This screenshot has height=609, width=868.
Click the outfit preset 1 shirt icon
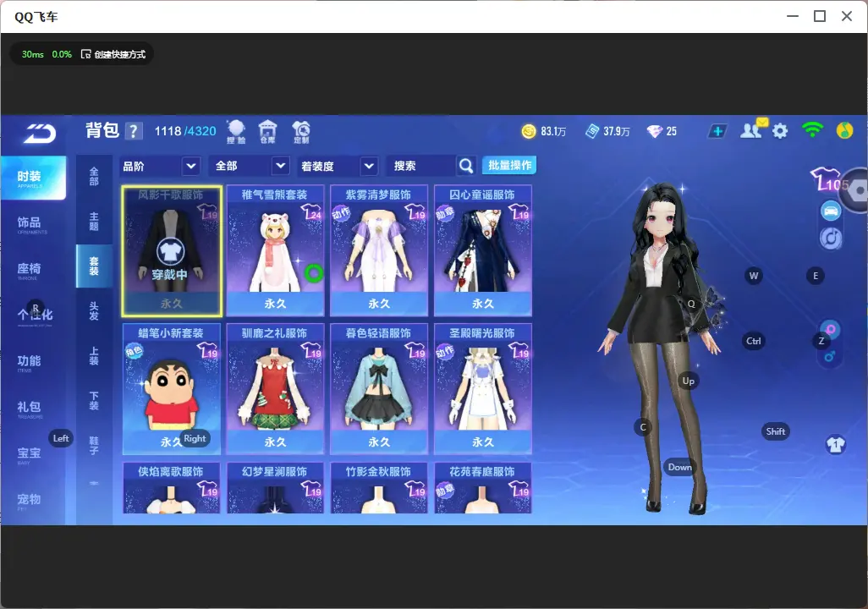pos(836,445)
